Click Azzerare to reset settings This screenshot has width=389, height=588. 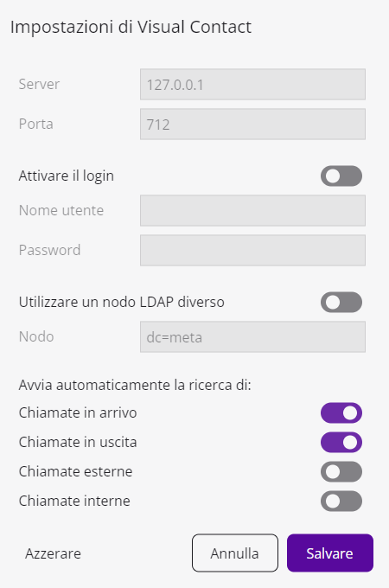click(53, 553)
